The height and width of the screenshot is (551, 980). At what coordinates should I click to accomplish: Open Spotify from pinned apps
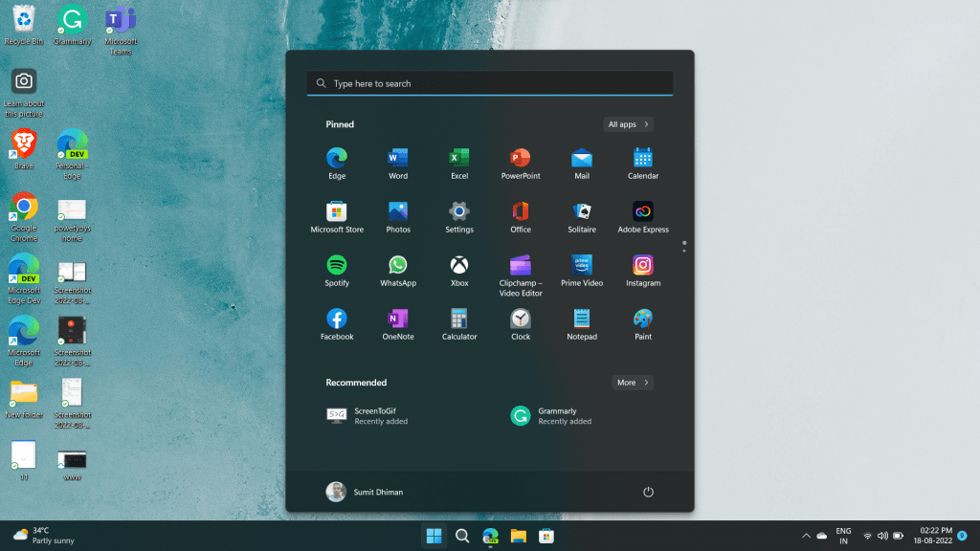tap(337, 271)
